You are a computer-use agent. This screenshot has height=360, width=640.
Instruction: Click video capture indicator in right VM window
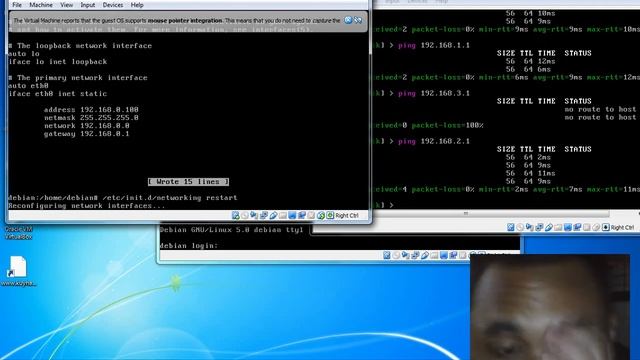(577, 227)
